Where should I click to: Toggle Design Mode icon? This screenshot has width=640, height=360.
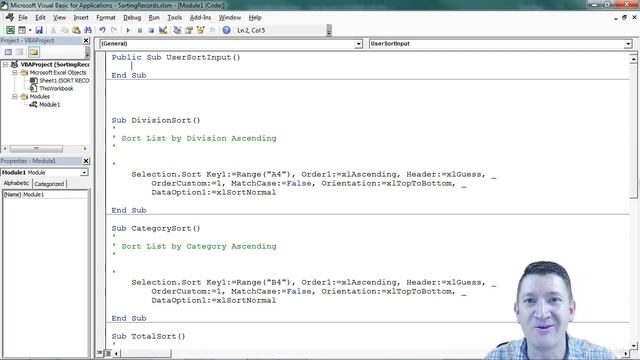[x=163, y=30]
